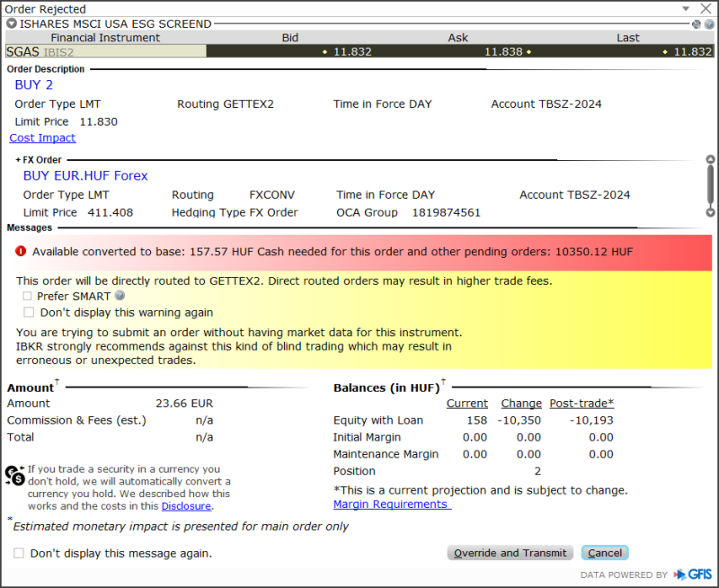Click the Financial Instrument column header
Viewport: 719px width, 588px height.
click(x=105, y=38)
